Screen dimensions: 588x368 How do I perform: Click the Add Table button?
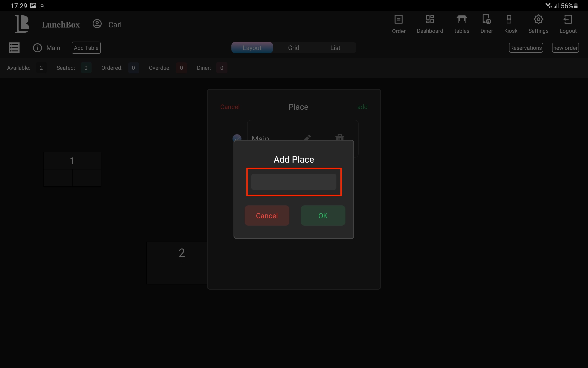(86, 48)
